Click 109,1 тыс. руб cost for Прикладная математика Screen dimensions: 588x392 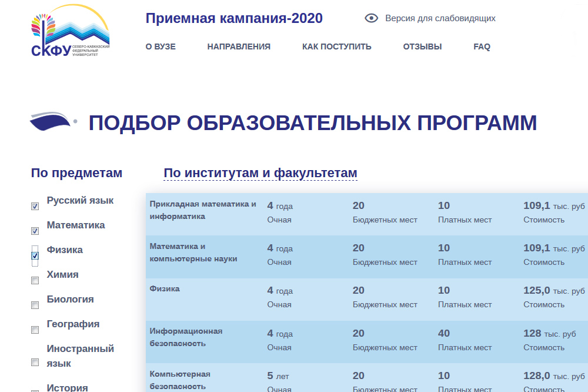coord(554,206)
